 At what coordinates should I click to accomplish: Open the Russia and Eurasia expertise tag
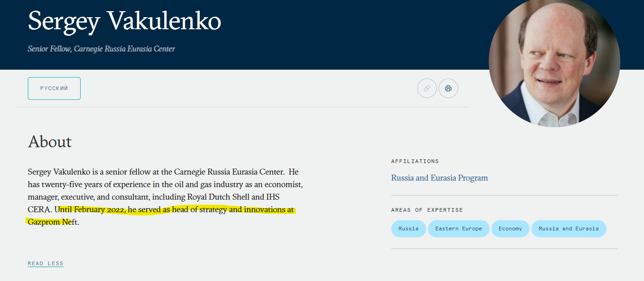(x=568, y=229)
